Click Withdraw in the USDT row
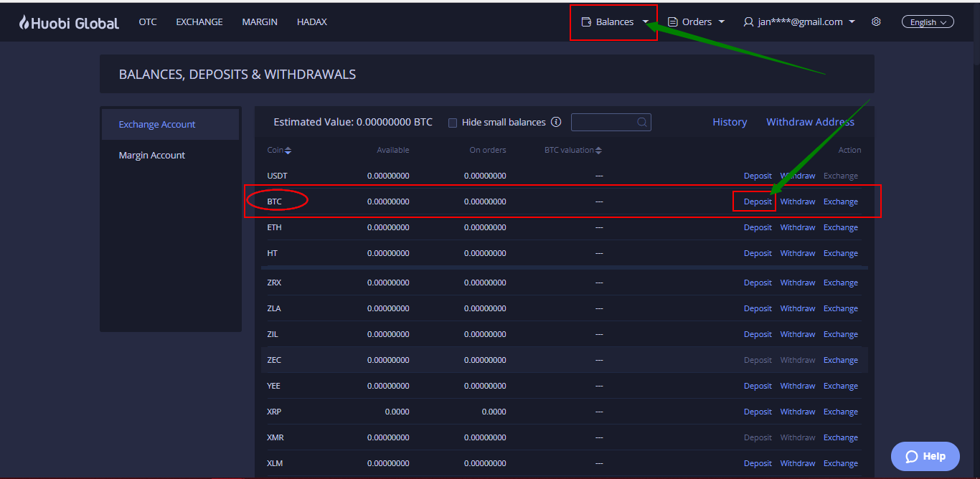980x479 pixels. point(798,176)
